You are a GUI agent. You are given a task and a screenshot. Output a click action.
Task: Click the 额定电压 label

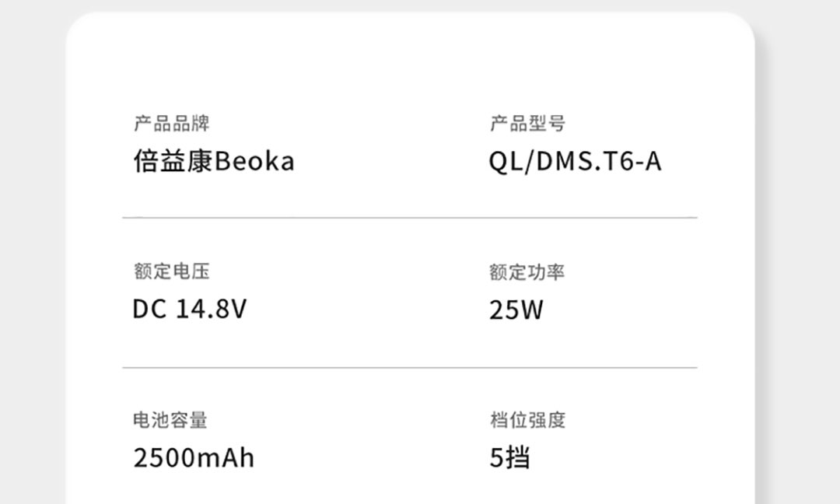tap(171, 272)
